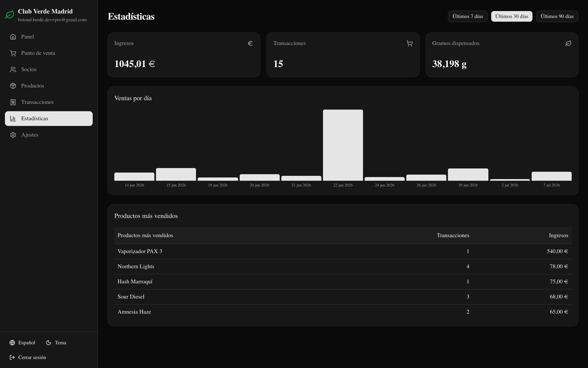The height and width of the screenshot is (368, 588).
Task: Click the Productos box icon
Action: coord(13,86)
